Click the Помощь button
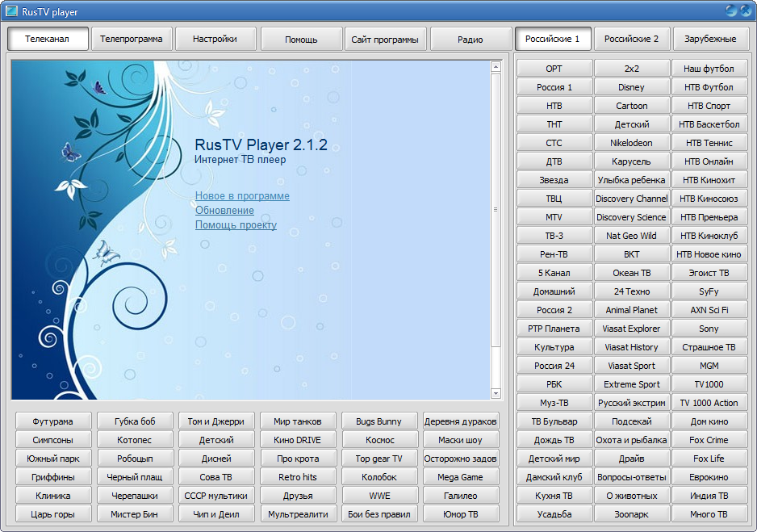Image resolution: width=757 pixels, height=532 pixels. click(x=301, y=40)
